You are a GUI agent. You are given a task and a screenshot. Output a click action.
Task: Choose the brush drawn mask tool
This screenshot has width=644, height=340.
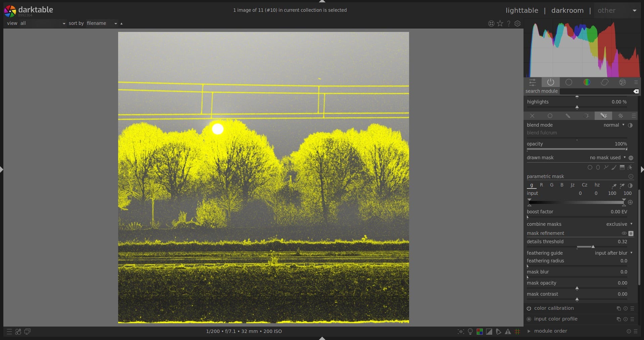(614, 167)
